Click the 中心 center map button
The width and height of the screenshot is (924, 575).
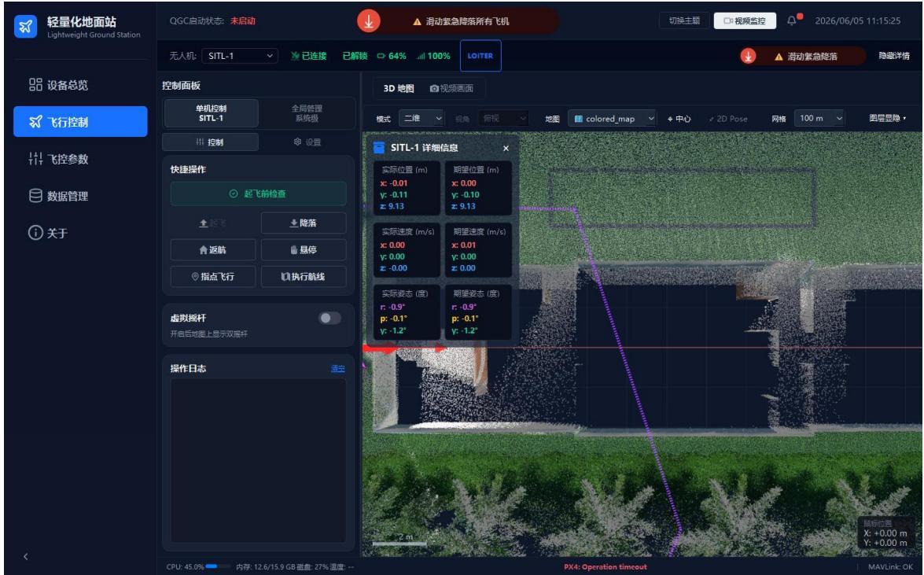679,119
